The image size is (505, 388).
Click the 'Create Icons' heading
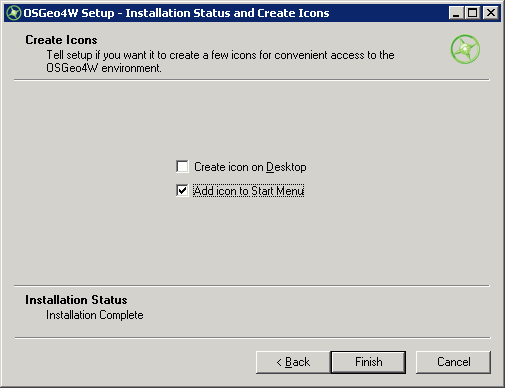(x=61, y=40)
